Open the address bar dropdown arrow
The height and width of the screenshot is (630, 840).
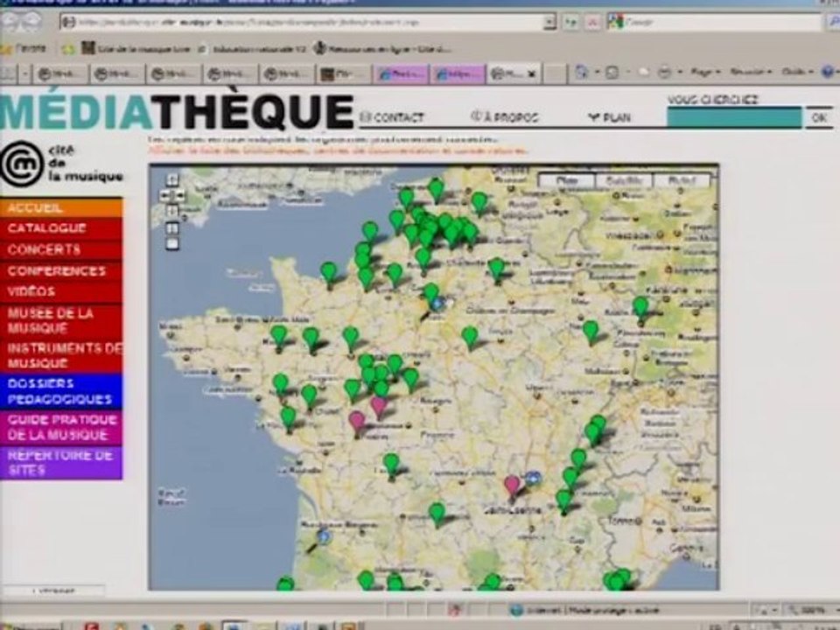(549, 22)
